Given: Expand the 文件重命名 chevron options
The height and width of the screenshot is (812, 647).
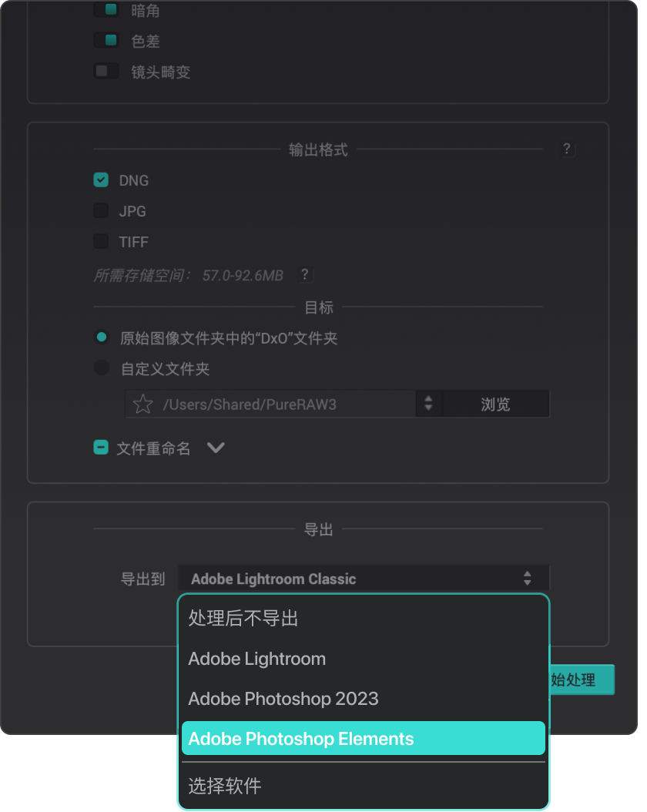Looking at the screenshot, I should coord(216,448).
